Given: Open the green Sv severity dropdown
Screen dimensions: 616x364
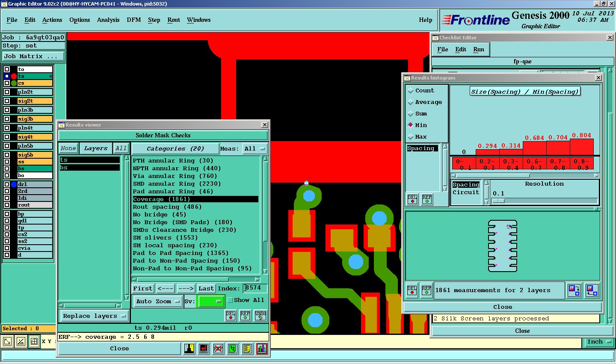Looking at the screenshot, I should 210,301.
